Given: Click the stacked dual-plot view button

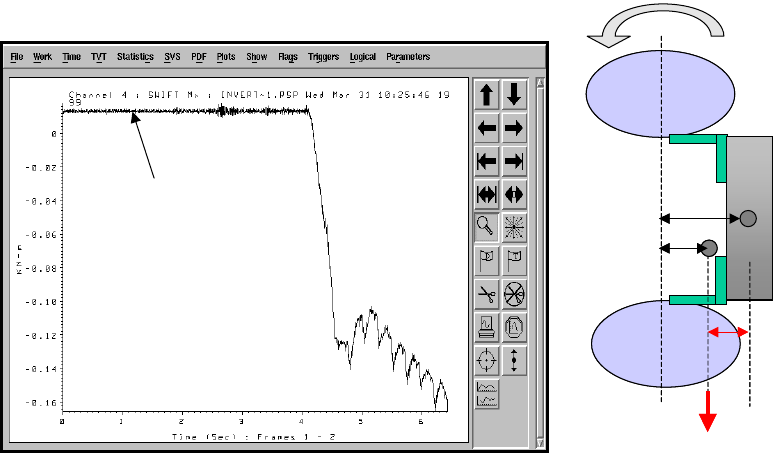Looking at the screenshot, I should [487, 394].
